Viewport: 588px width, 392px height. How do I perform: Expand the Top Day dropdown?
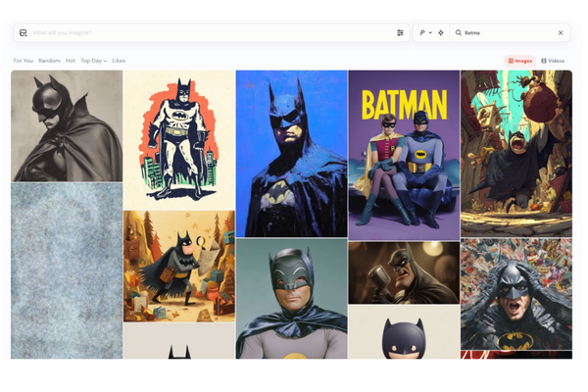click(94, 61)
